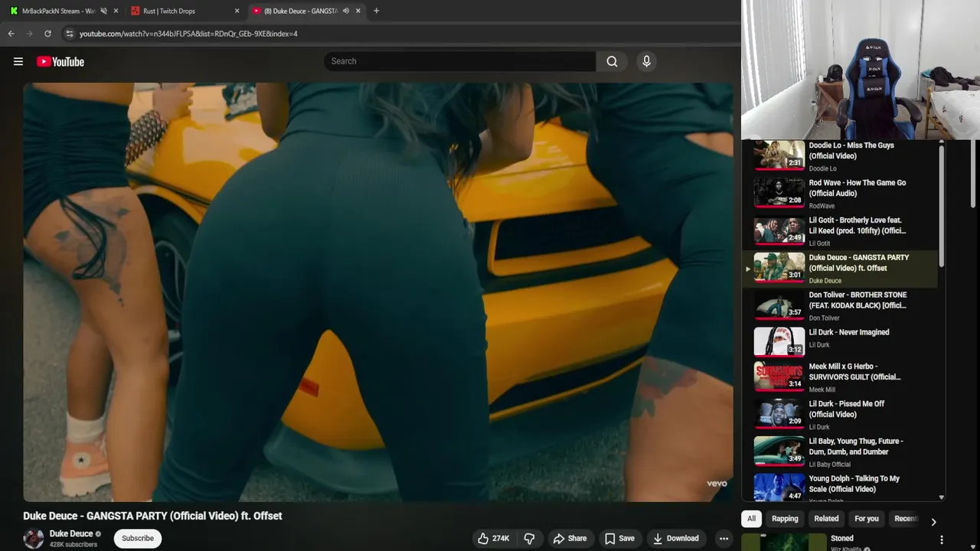Go to YouTube home via logo

point(60,61)
